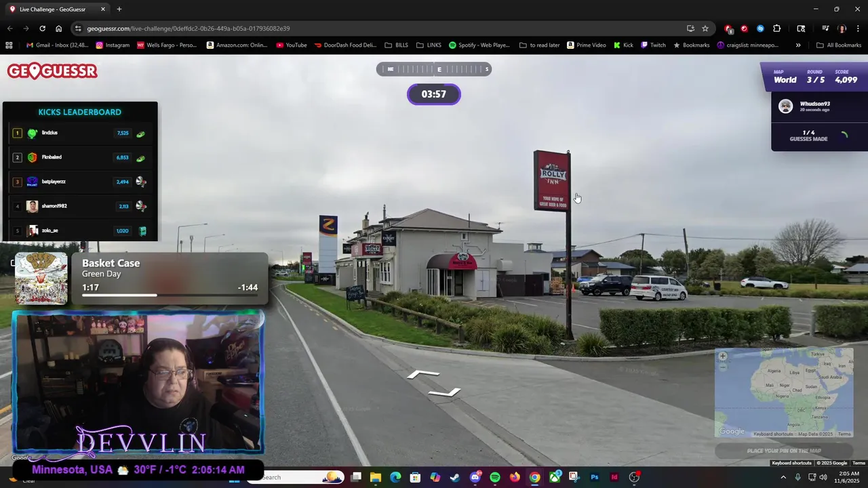Expand the Bookmarks star folder

tap(691, 45)
